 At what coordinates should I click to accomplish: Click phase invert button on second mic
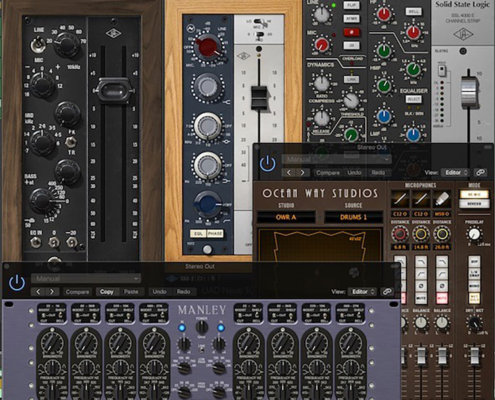pos(421,286)
